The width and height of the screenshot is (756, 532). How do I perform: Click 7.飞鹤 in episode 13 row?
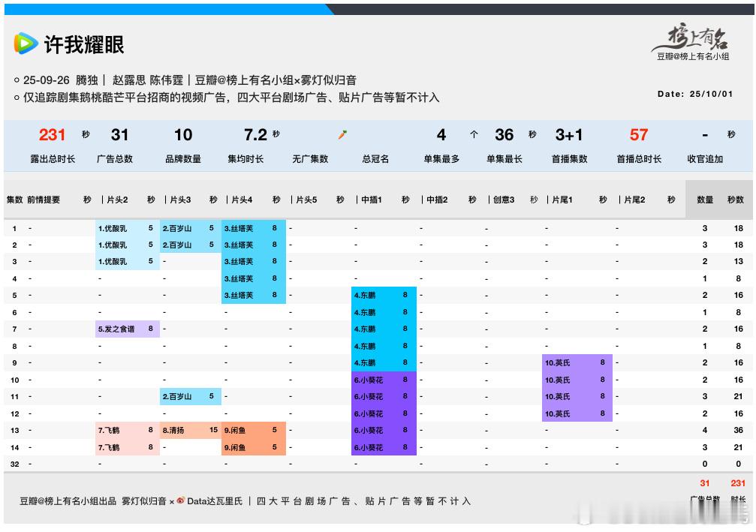[109, 430]
